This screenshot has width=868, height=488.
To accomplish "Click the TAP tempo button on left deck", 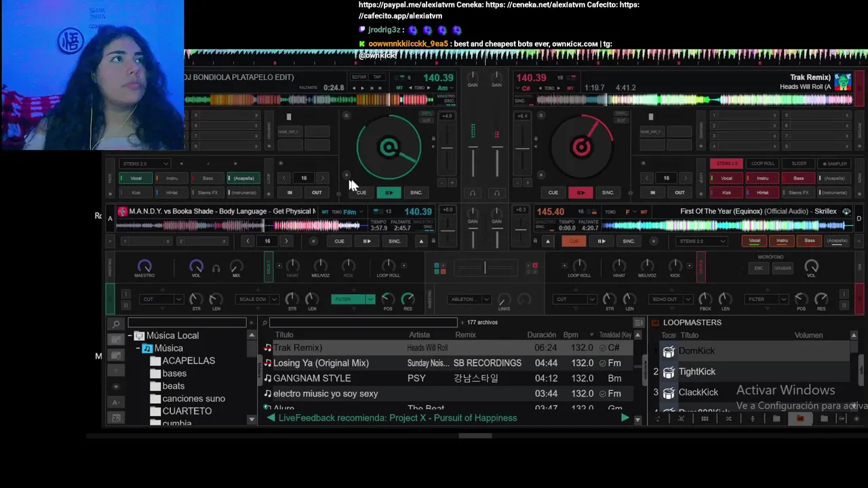I will coord(377,77).
